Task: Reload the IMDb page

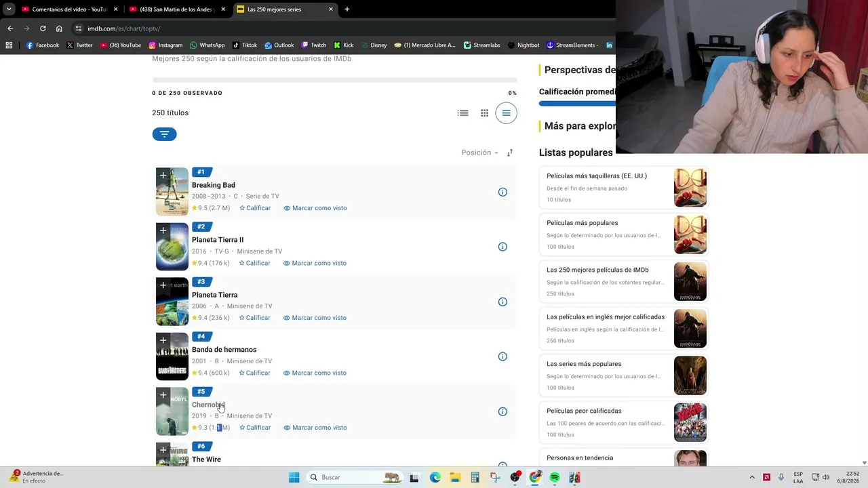Action: point(43,28)
